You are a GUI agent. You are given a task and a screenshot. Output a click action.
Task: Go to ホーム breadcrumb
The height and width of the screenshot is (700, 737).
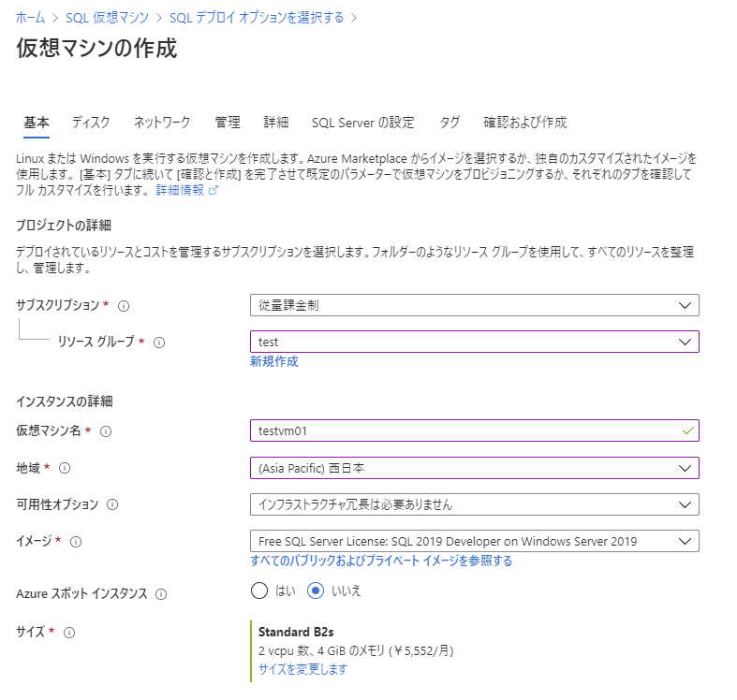(x=31, y=18)
